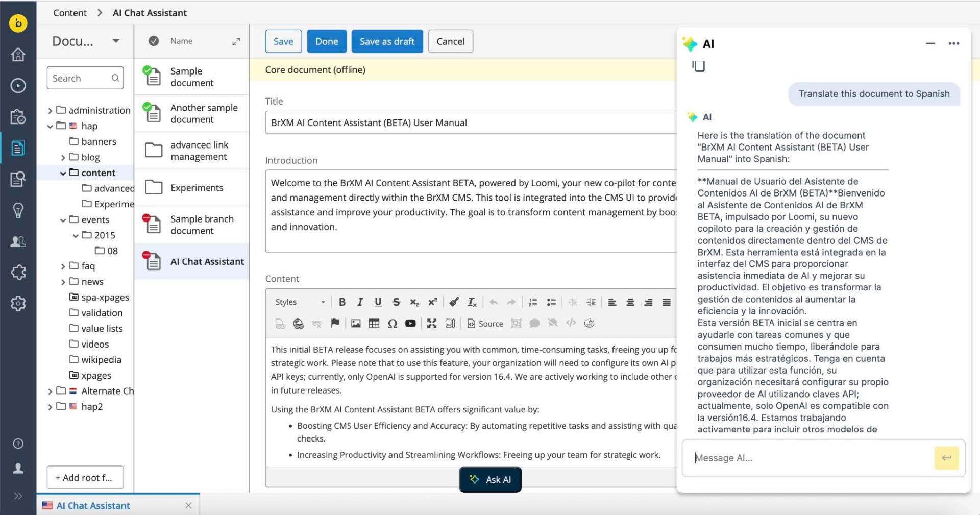Expand the administration folder

point(50,111)
